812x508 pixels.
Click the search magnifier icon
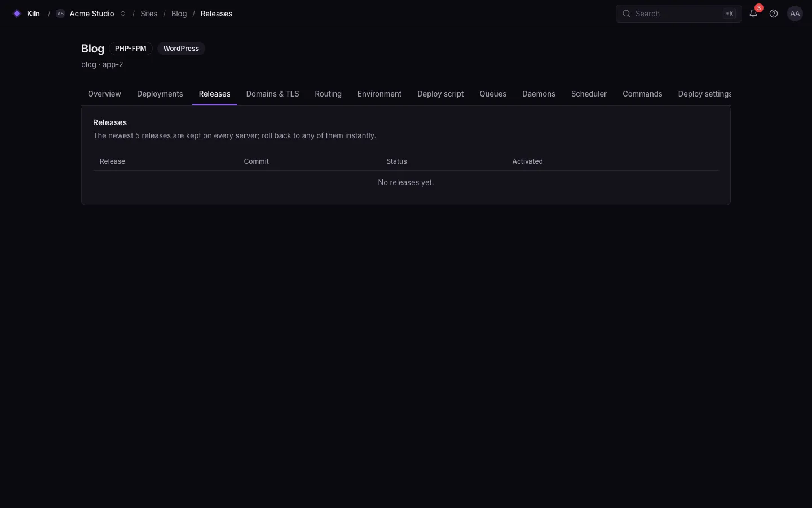tap(626, 14)
